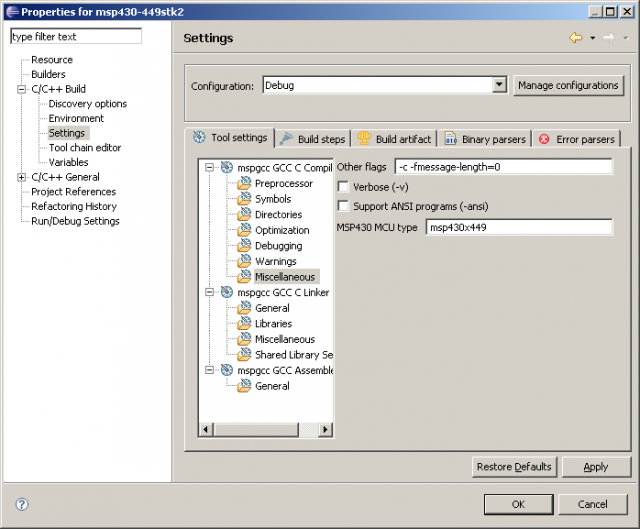Switch to the Binary parsers tab
The width and height of the screenshot is (640, 529).
[485, 139]
